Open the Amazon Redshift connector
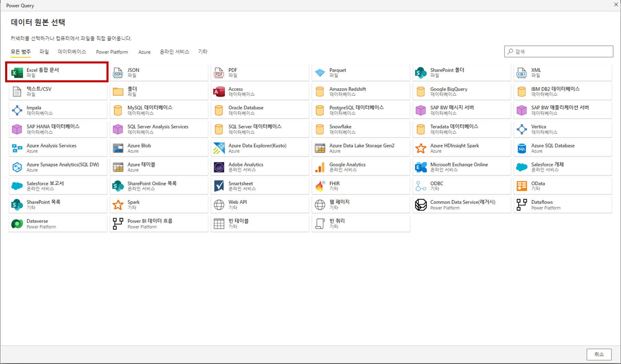Viewport: 621px width, 364px height. (x=361, y=92)
